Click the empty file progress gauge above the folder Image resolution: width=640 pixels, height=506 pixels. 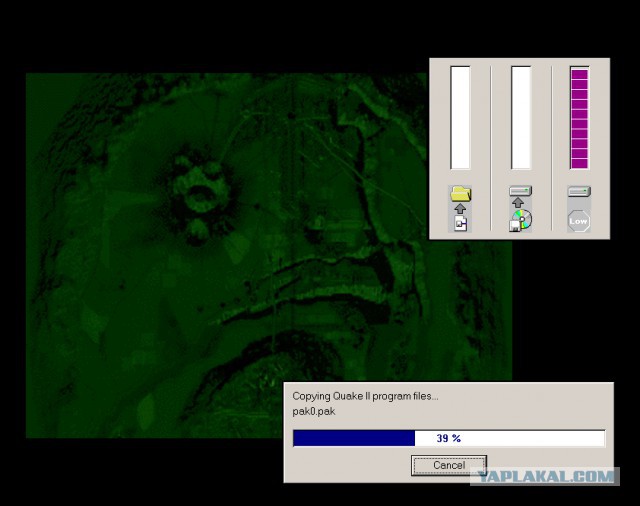(460, 118)
